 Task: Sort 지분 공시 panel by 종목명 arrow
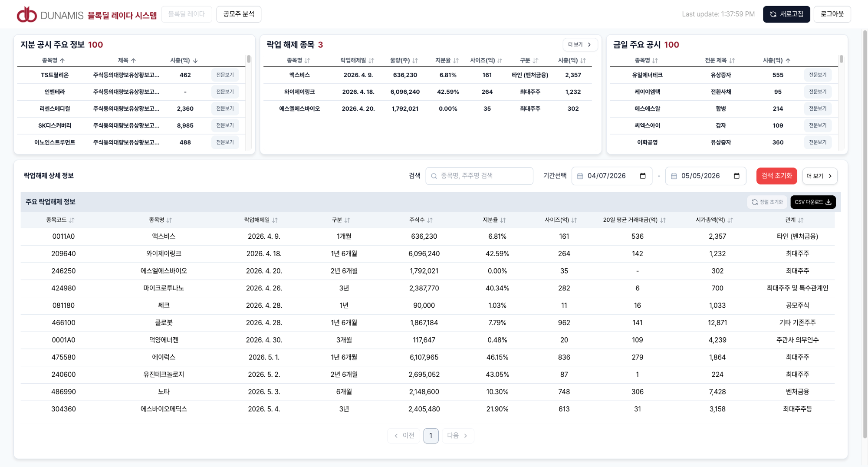click(62, 60)
